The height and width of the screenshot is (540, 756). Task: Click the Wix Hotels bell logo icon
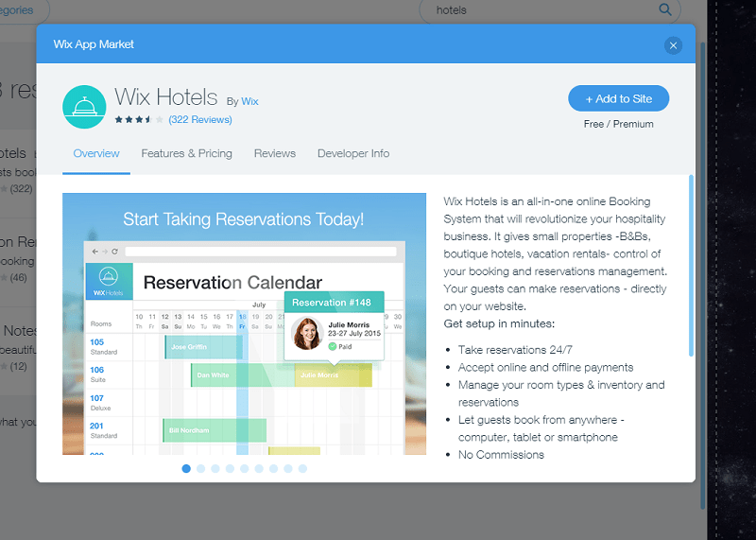(x=84, y=107)
